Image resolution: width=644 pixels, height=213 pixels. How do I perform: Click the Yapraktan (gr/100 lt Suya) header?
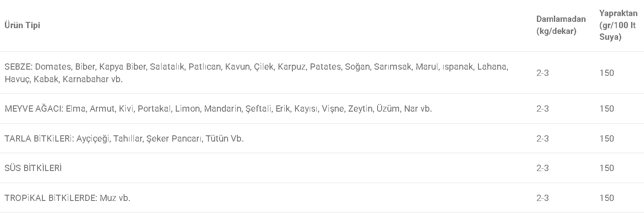click(x=618, y=25)
